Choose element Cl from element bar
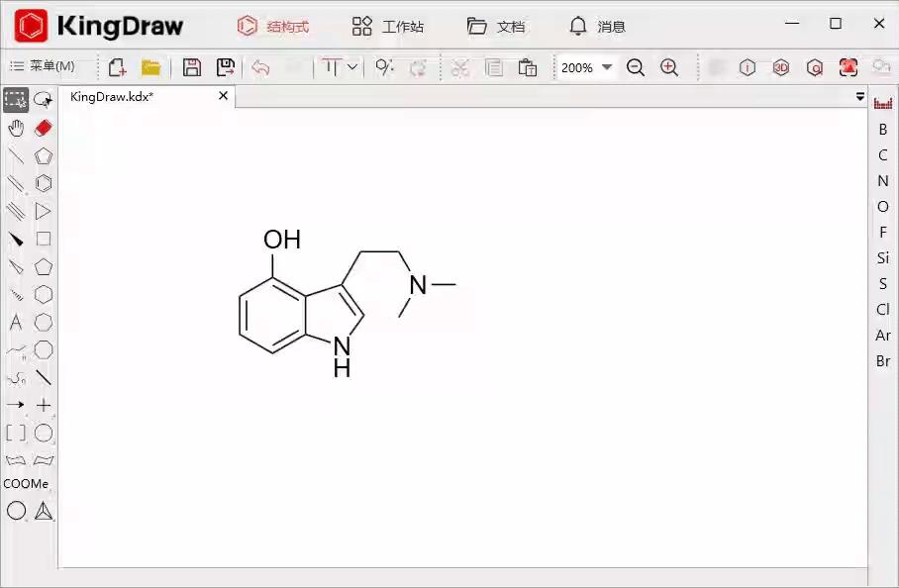 883,310
